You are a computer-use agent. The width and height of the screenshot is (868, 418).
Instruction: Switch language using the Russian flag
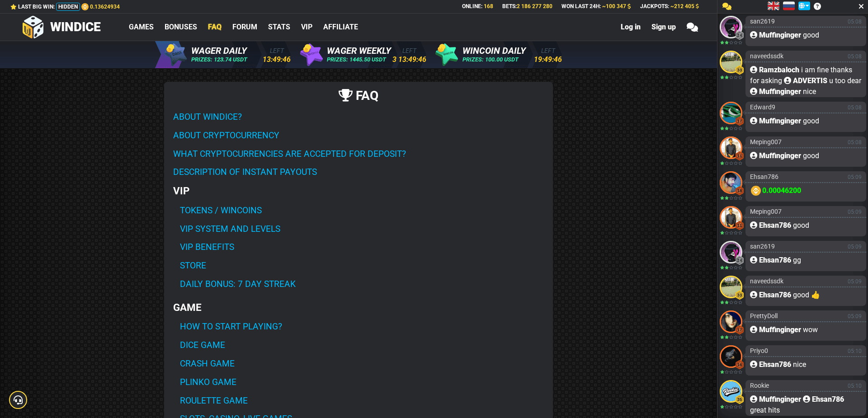(788, 6)
